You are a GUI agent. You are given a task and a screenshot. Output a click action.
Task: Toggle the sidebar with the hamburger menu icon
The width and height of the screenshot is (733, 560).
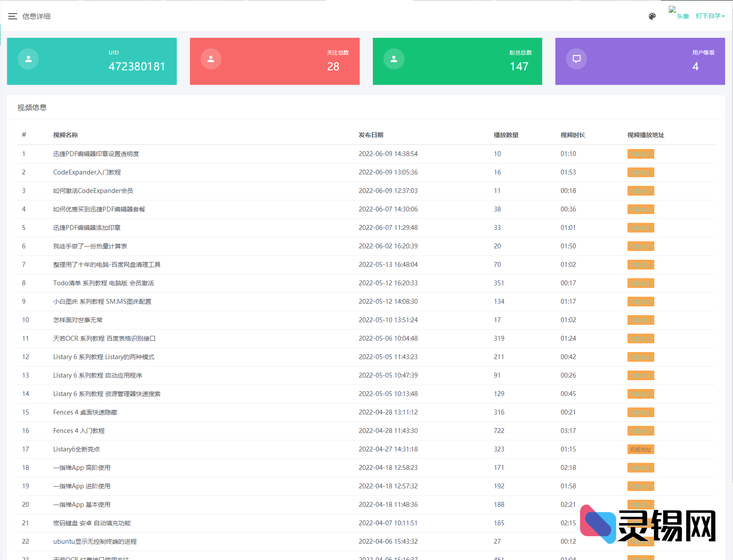click(x=13, y=16)
